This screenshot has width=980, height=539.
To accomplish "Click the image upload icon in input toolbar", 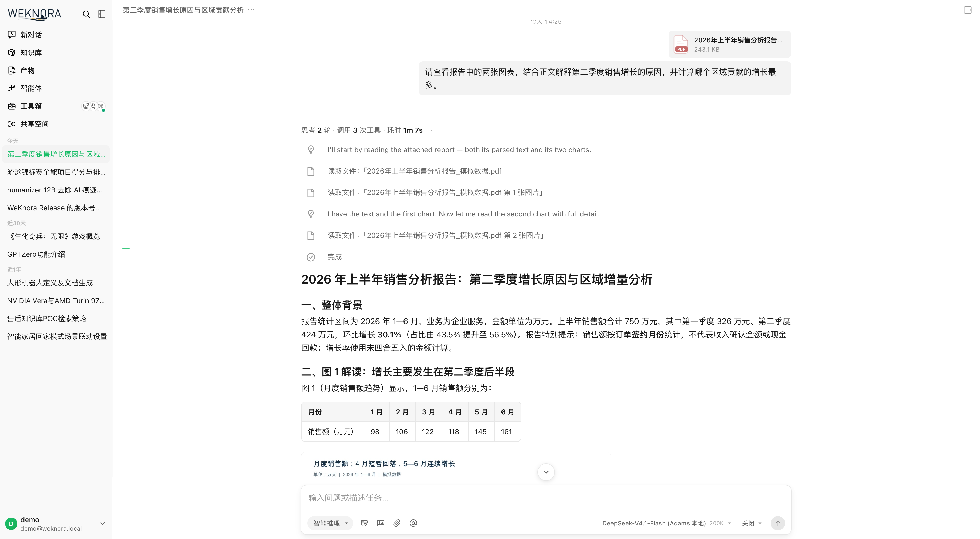I will [381, 523].
